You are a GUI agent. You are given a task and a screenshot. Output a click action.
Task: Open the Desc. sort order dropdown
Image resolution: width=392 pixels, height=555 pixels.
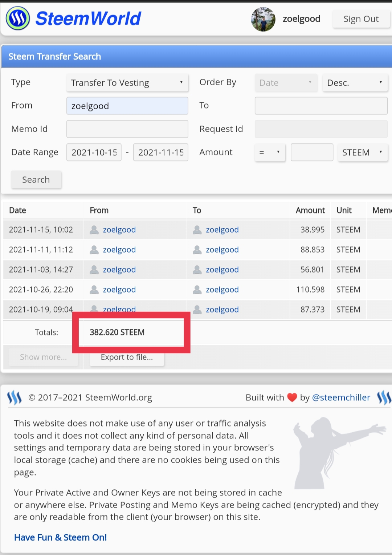(x=355, y=83)
